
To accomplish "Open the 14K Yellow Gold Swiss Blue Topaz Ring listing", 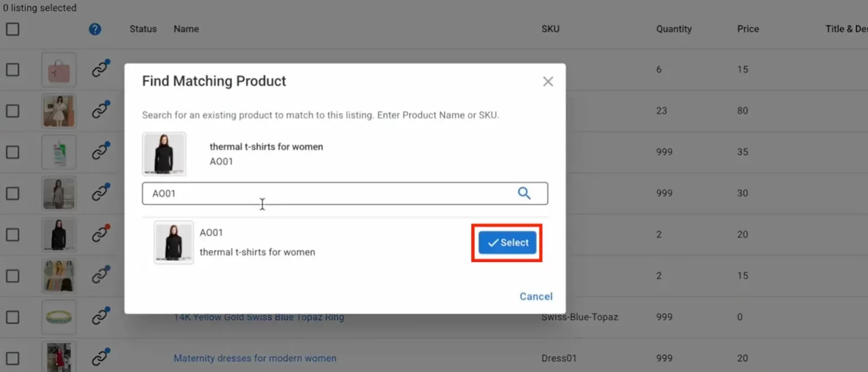I will [259, 317].
